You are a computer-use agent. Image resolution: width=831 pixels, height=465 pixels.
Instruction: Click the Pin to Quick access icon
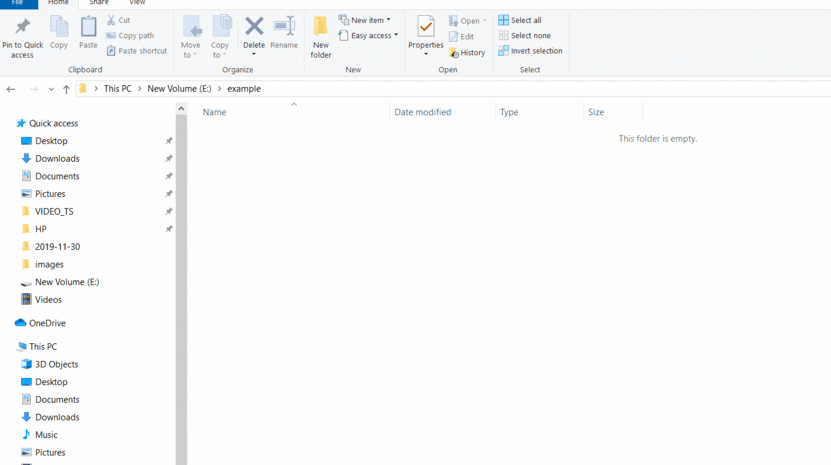pos(22,27)
